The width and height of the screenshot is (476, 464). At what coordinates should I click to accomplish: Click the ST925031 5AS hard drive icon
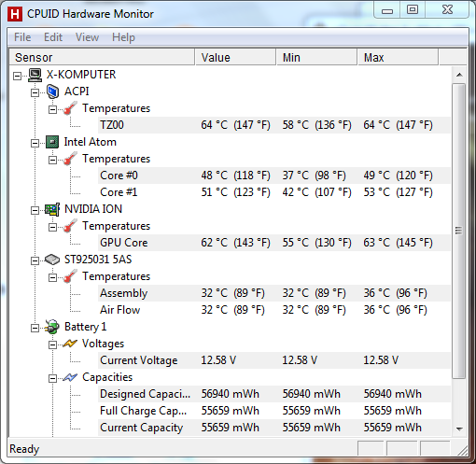[x=52, y=260]
